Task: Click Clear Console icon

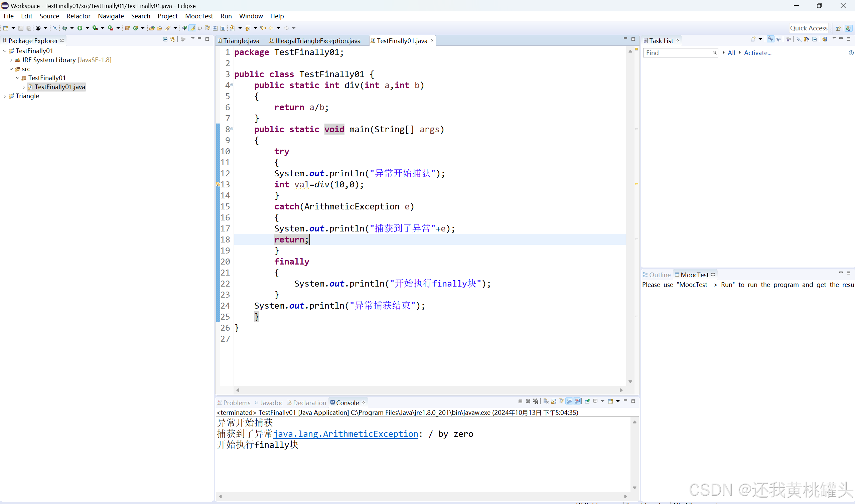Action: pyautogui.click(x=546, y=401)
